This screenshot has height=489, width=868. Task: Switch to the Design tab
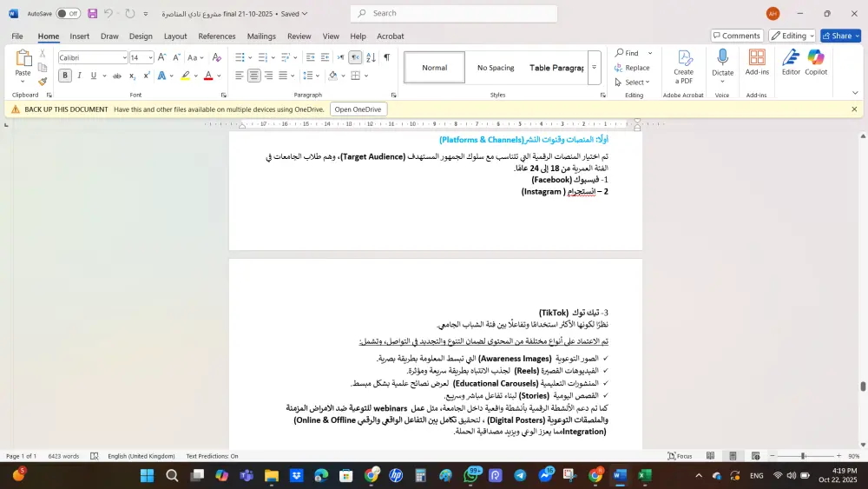pos(141,36)
